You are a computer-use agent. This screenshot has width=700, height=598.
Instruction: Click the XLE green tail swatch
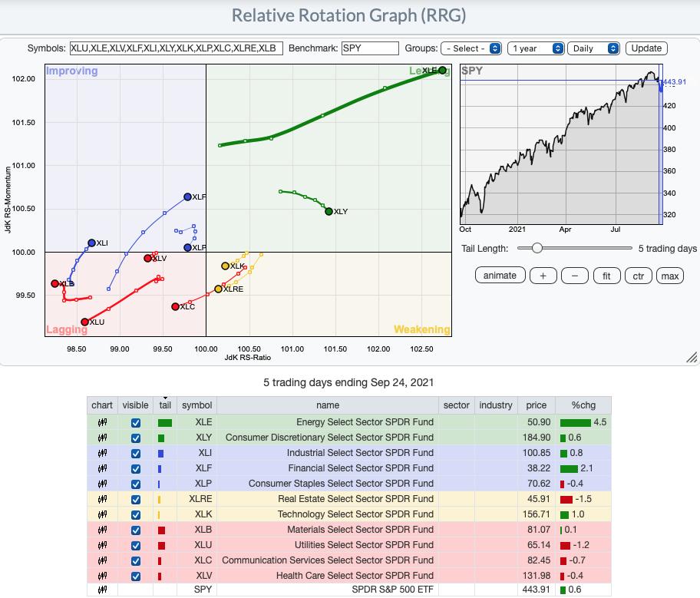tap(165, 422)
